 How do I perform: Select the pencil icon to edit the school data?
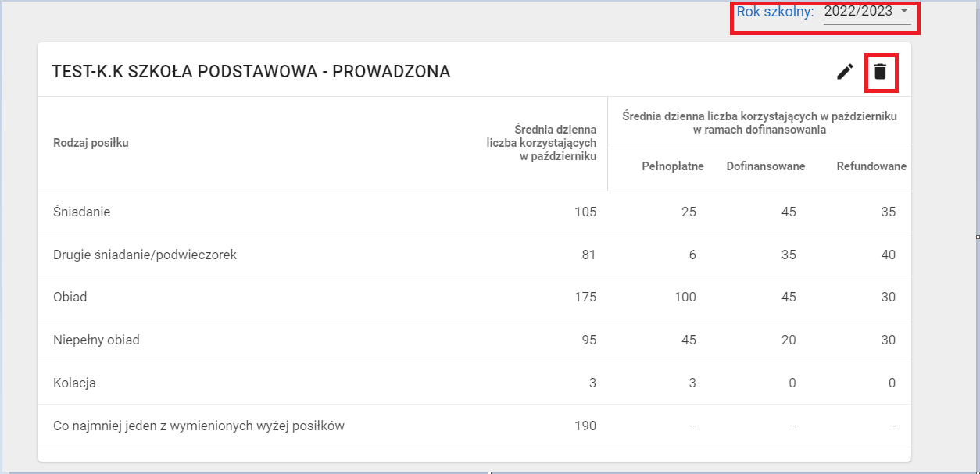pos(845,71)
